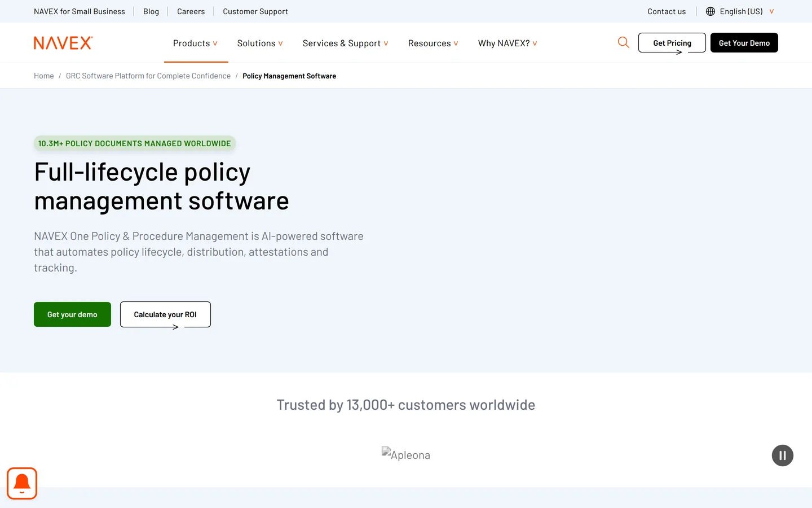Screen dimensions: 812x508
Task: Open the Careers link
Action: [191, 11]
